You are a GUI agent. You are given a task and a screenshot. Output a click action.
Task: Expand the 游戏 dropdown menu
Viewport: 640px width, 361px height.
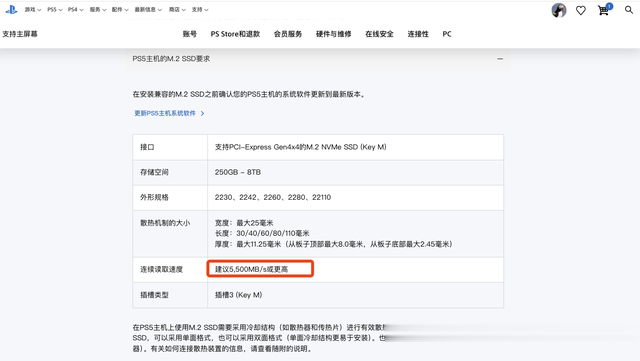33,9
